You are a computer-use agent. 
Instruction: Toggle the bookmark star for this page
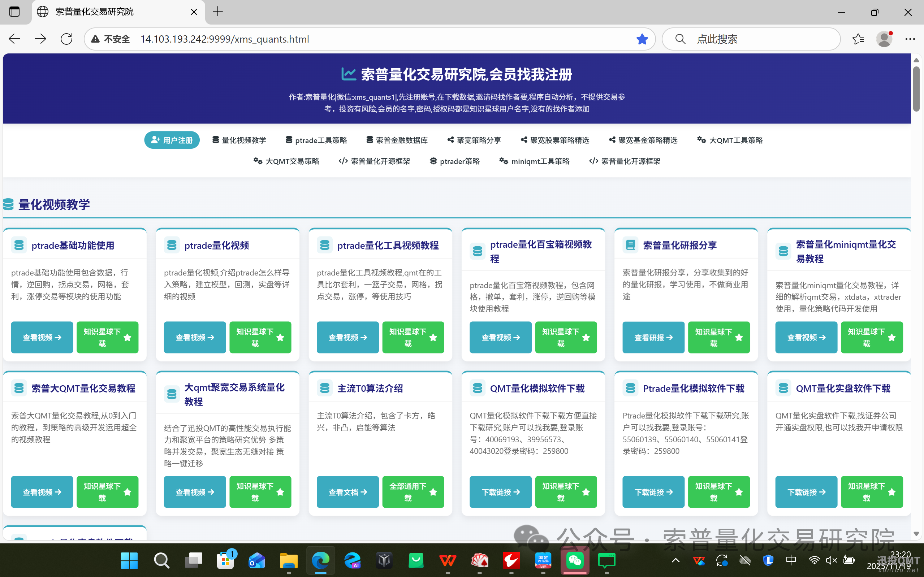point(642,39)
